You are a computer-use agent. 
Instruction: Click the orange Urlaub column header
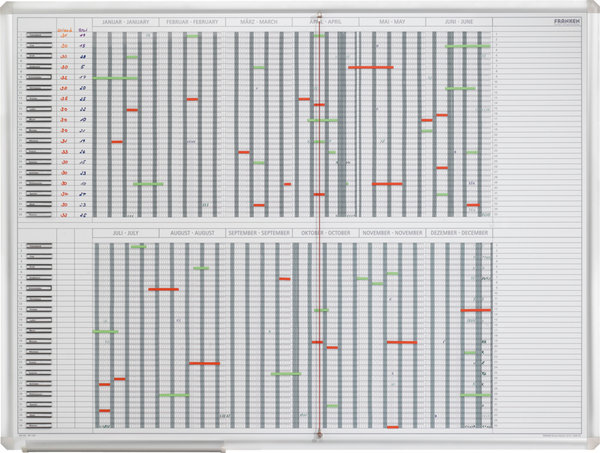63,31
